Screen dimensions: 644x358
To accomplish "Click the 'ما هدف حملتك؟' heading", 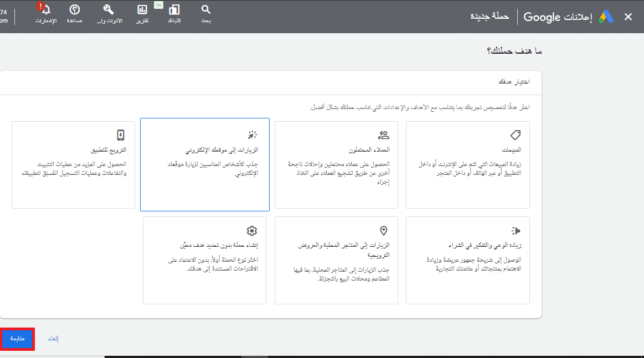I will tap(514, 51).
